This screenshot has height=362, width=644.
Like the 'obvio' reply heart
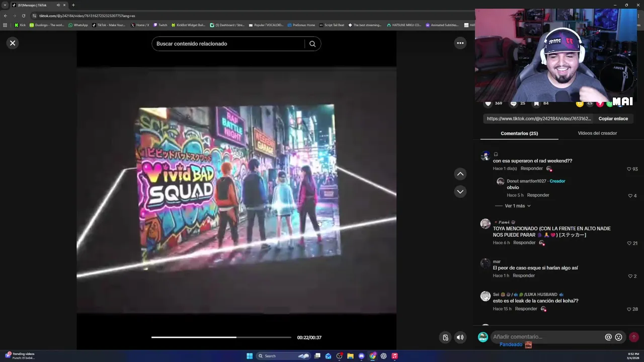pos(630,196)
